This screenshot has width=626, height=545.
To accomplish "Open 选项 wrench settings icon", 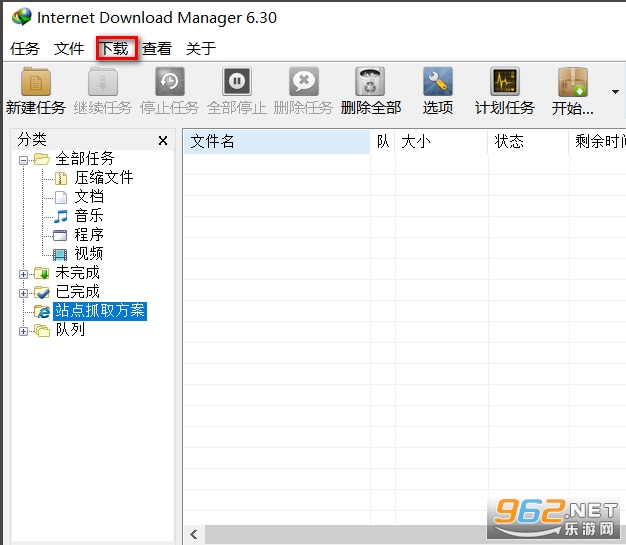I will coord(438,82).
